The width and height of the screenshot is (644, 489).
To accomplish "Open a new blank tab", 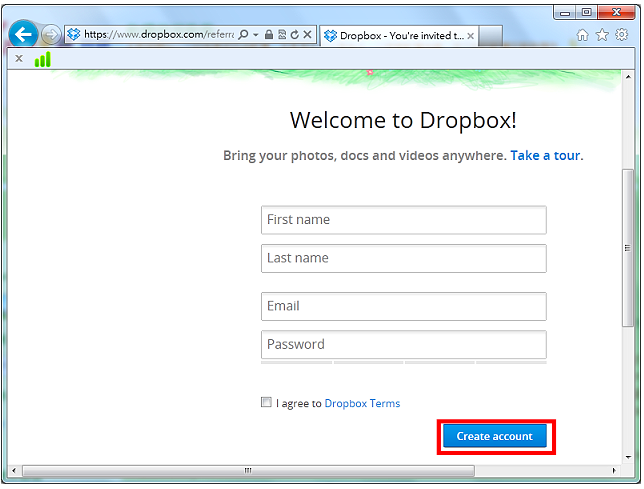I will pos(491,36).
